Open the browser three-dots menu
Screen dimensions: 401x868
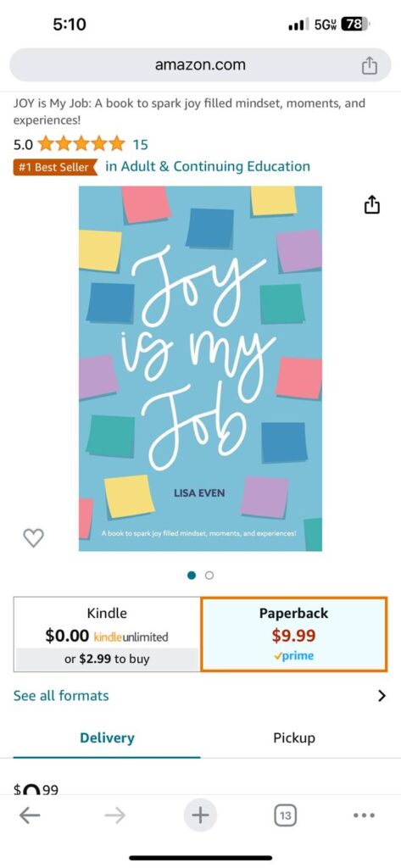pos(364,815)
